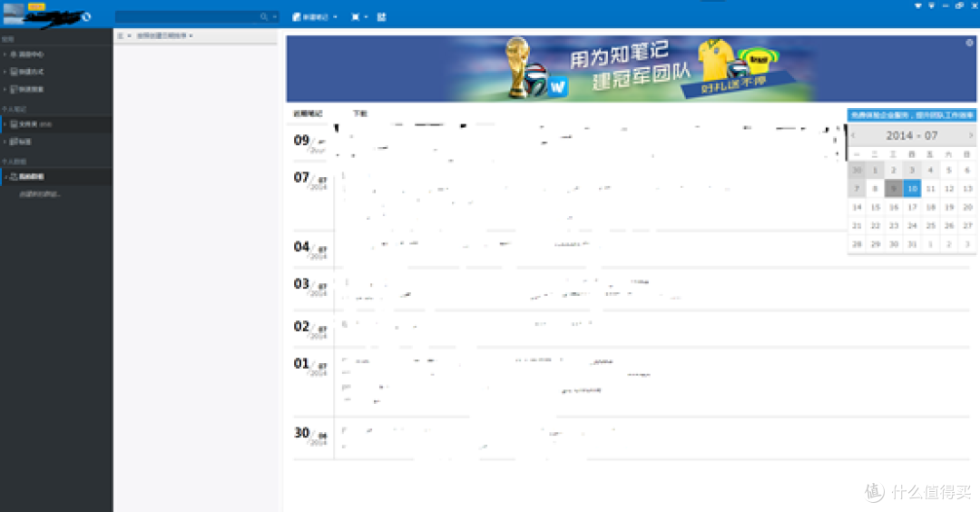This screenshot has height=512, width=980.
Task: Click the tags icon in sidebar
Action: (14, 142)
